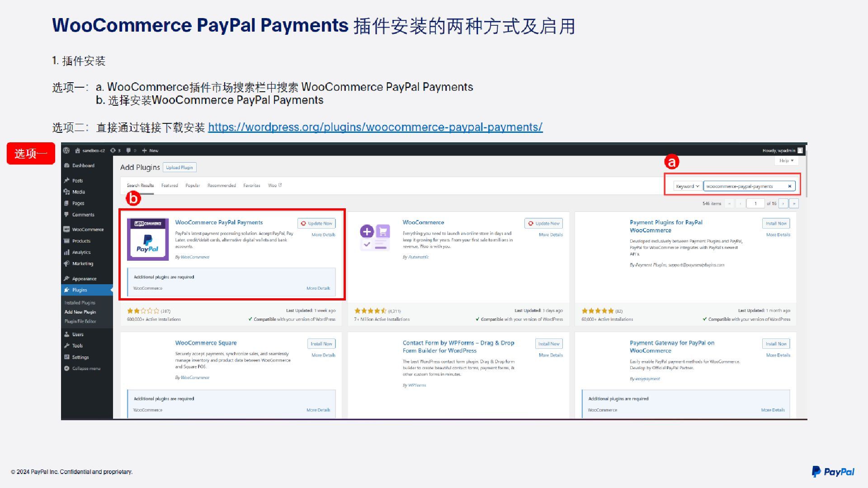Click the WooCommerce PayPal Payments plugin thumbnail
Image resolution: width=868 pixels, height=488 pixels.
pos(148,239)
